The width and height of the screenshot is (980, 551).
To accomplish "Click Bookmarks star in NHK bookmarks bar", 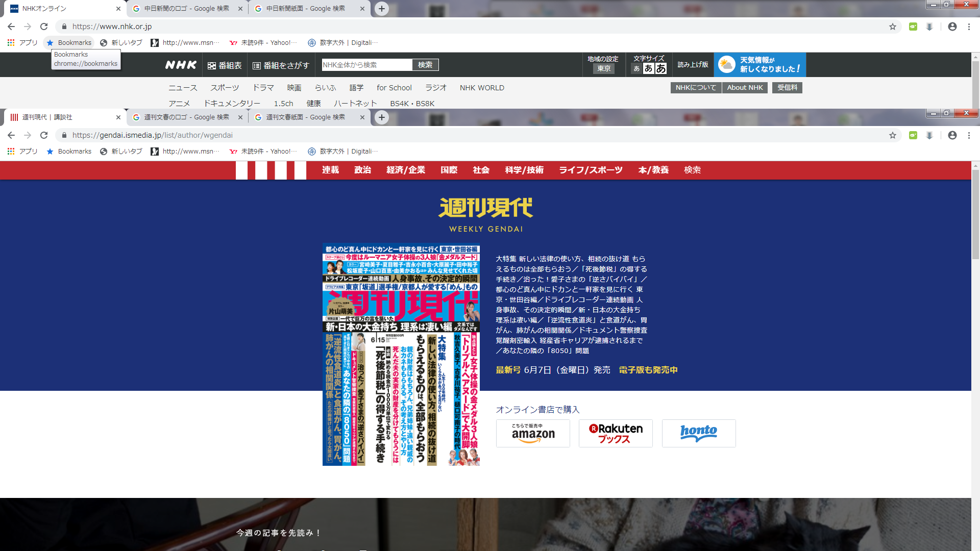I will tap(69, 43).
